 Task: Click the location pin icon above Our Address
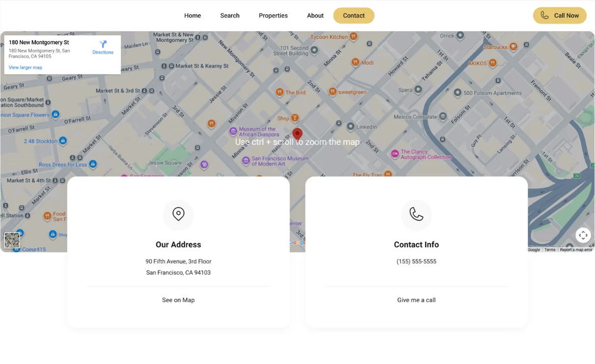click(178, 214)
